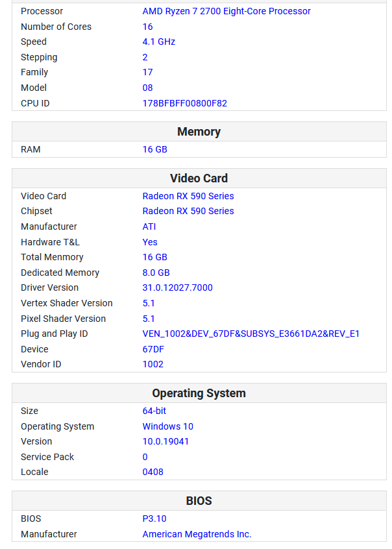
Task: Click the Model value '08'
Action: tap(147, 88)
